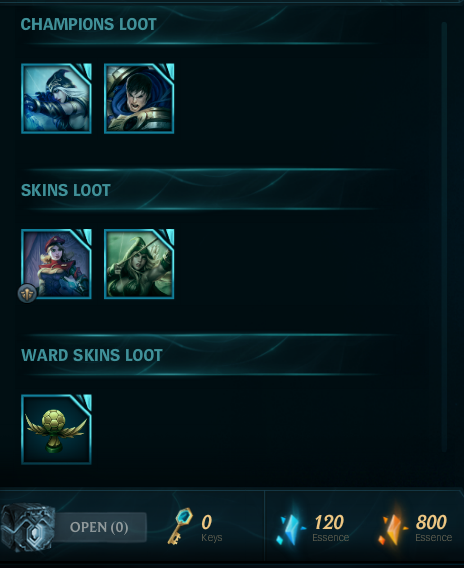Click the OPEN (0) button

tap(99, 527)
